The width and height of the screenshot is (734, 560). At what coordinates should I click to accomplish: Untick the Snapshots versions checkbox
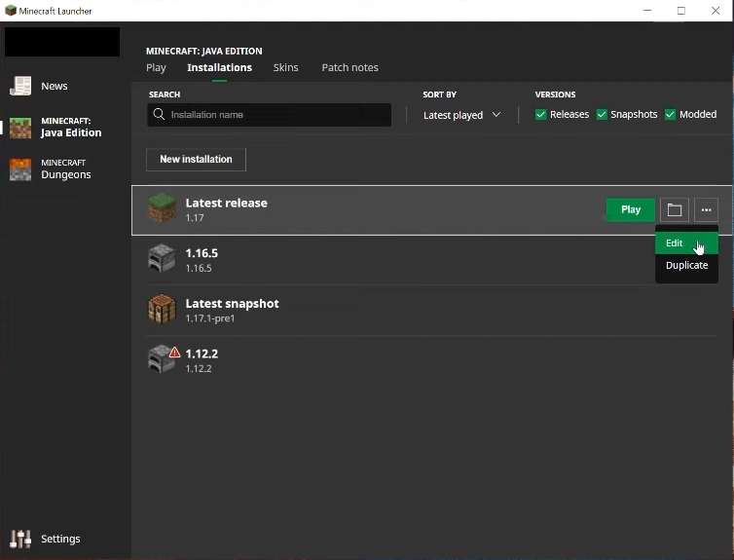tap(602, 115)
